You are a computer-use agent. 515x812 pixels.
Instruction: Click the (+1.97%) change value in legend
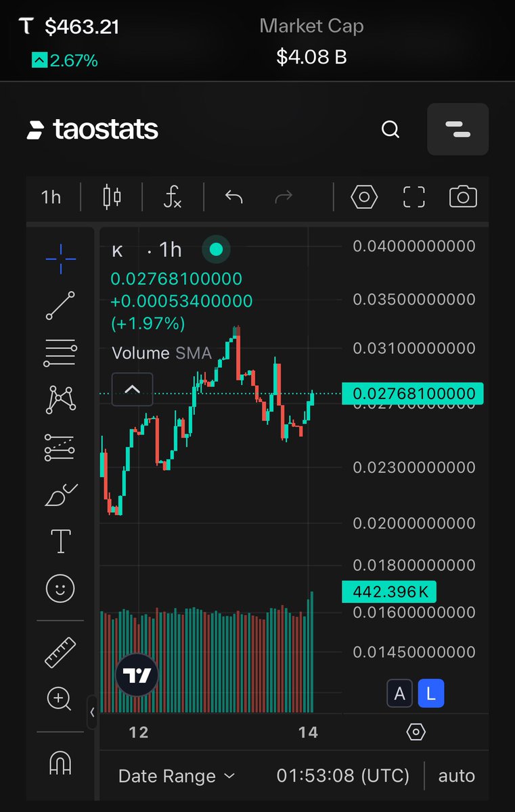148,323
